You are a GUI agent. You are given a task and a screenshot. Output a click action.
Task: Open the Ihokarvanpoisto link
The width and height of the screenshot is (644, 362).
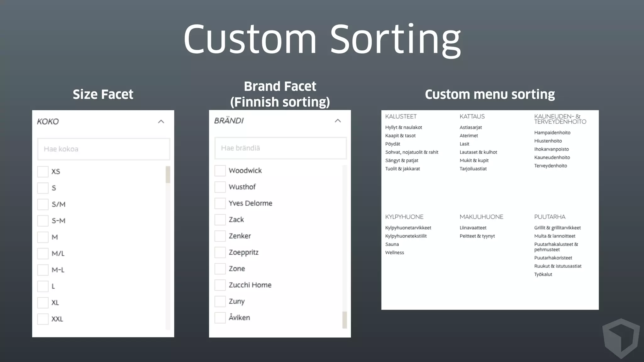point(552,149)
